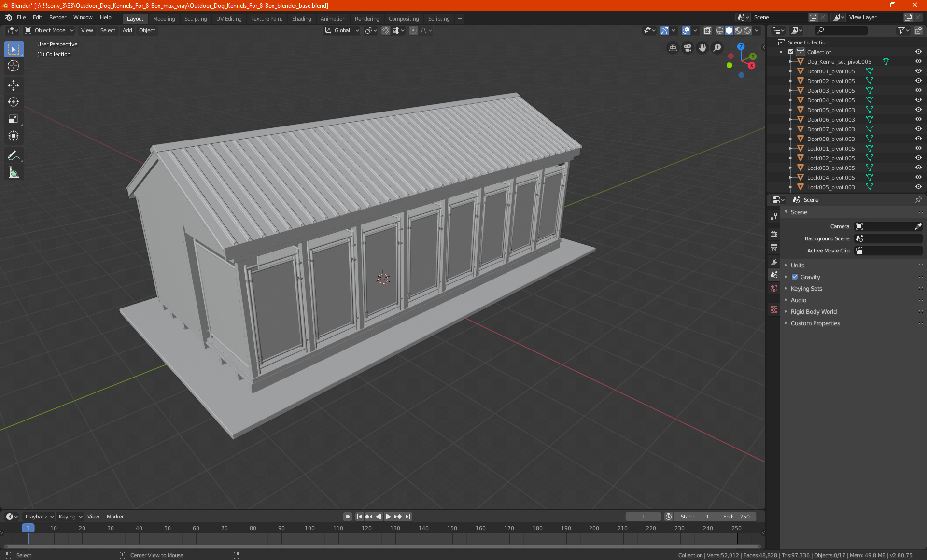Click the Cursor tool icon

(x=14, y=66)
